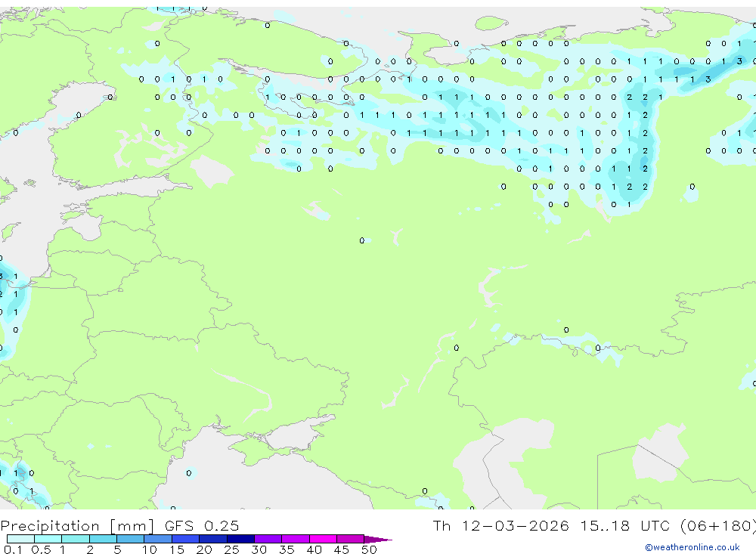This screenshot has height=554, width=756.
Task: Click the '10' legend scale label
Action: 149,549
